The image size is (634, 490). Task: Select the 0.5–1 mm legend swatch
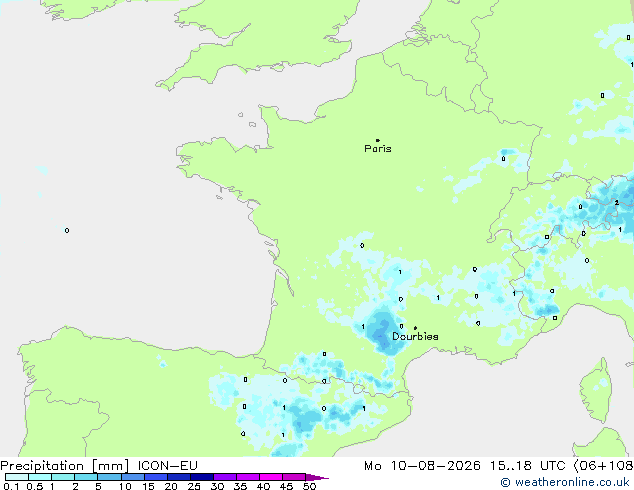point(40,477)
